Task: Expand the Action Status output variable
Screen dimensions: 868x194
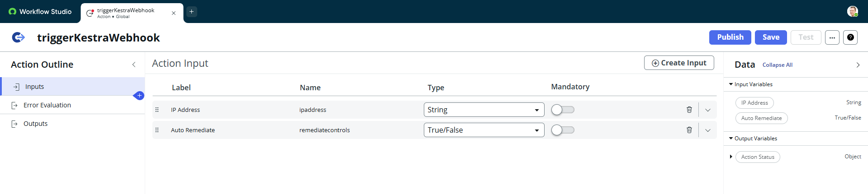Action: 731,157
